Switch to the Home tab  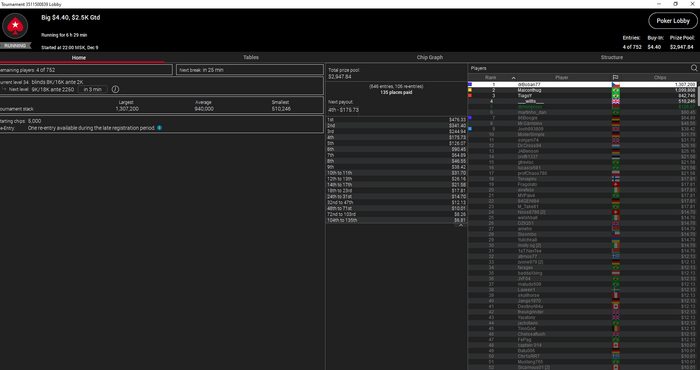(x=79, y=58)
